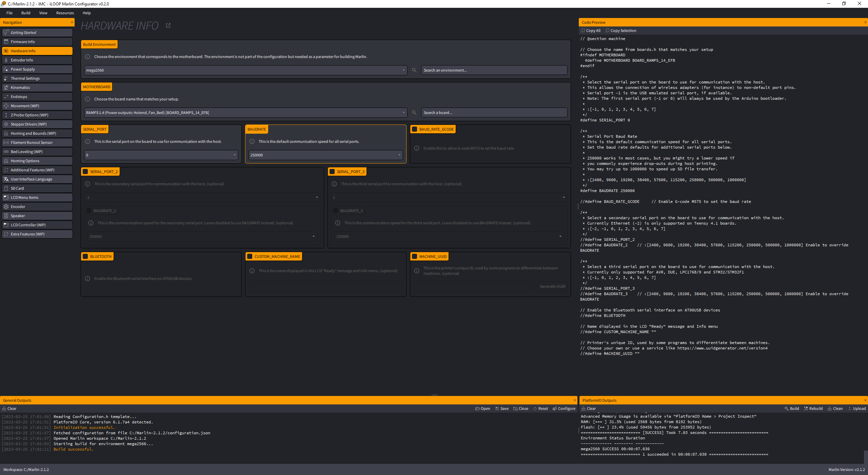
Task: Click Reset in General Outputs toolbar
Action: tap(540, 408)
